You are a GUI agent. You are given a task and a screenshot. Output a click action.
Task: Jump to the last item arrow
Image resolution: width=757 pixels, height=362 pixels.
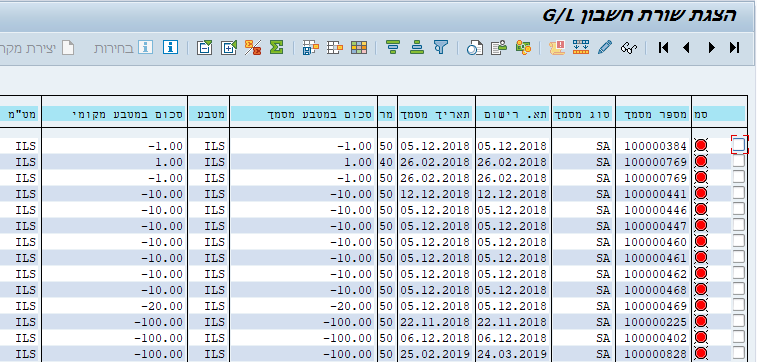pyautogui.click(x=734, y=47)
